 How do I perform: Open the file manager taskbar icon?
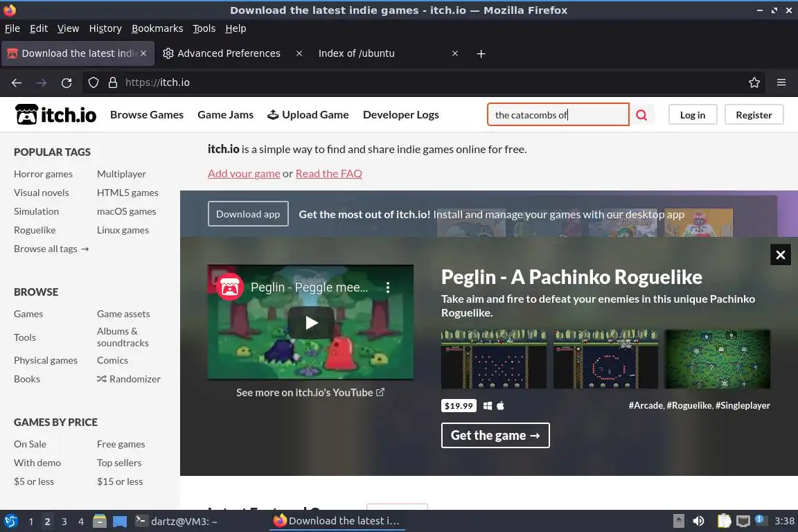100,521
